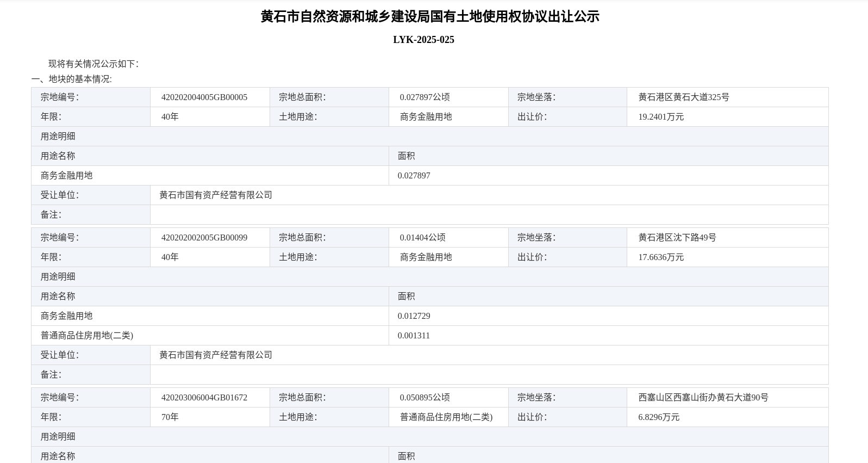Viewport: 868px width, 463px height.
Task: Select parcel number 420202004005GB00005
Action: pyautogui.click(x=204, y=97)
